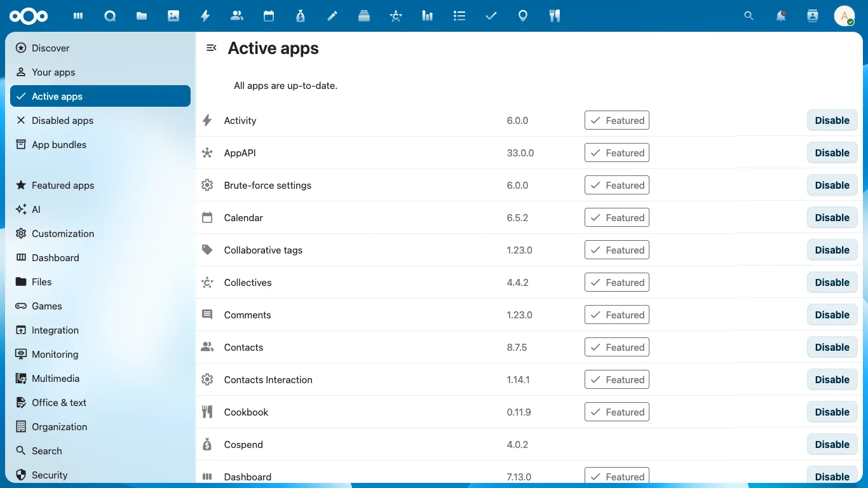Image resolution: width=868 pixels, height=488 pixels.
Task: Open the Security category in the sidebar
Action: tap(100, 475)
